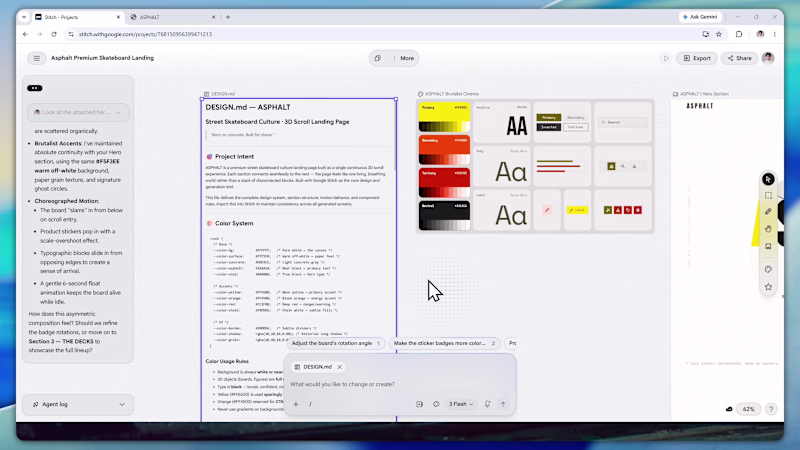The image size is (800, 450).
Task: Click suggestion 'Adjust the board's rotation angle'
Action: (x=336, y=343)
